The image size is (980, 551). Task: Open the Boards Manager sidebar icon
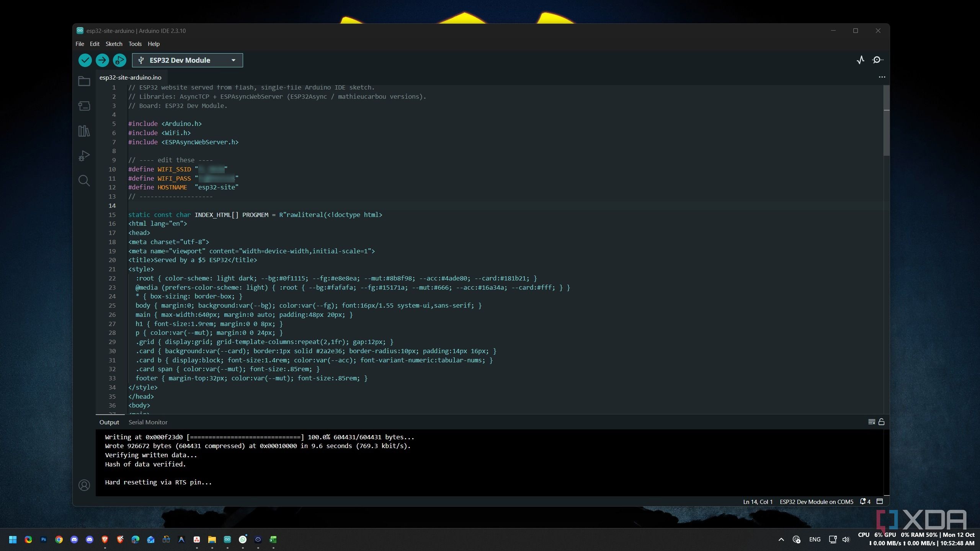pyautogui.click(x=84, y=106)
